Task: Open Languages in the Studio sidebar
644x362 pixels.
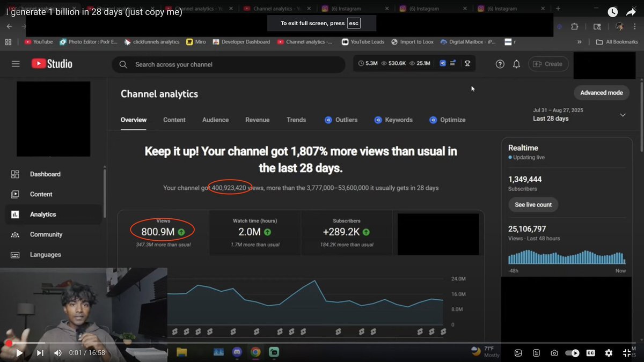Action: 53,255
